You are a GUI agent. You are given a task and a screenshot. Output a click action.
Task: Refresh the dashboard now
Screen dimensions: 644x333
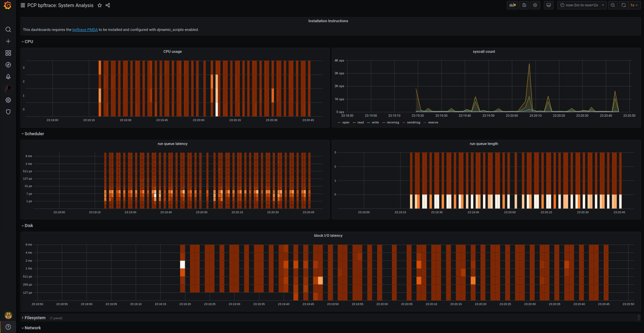[623, 5]
